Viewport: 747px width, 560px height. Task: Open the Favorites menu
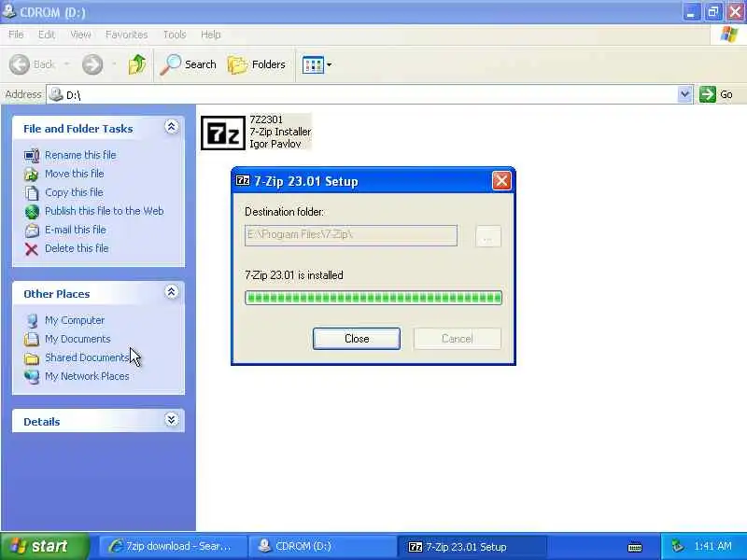126,35
